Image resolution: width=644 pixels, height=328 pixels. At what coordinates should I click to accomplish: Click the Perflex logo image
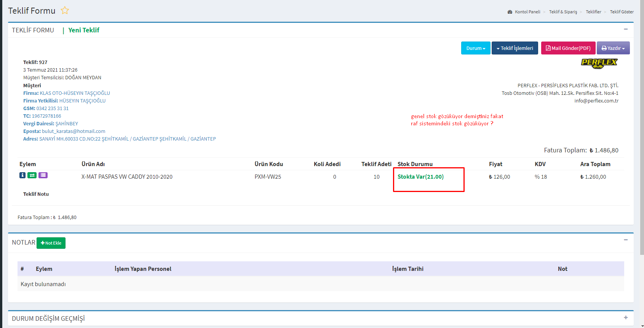pyautogui.click(x=599, y=63)
